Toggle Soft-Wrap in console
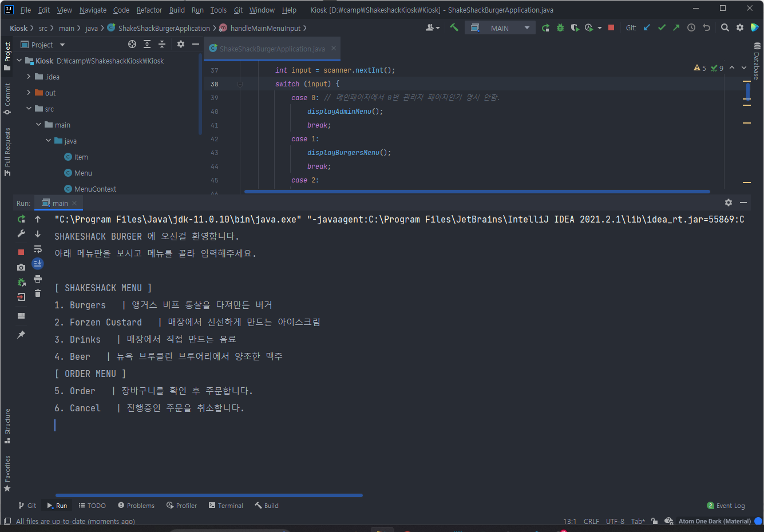The width and height of the screenshot is (764, 532). pos(38,249)
